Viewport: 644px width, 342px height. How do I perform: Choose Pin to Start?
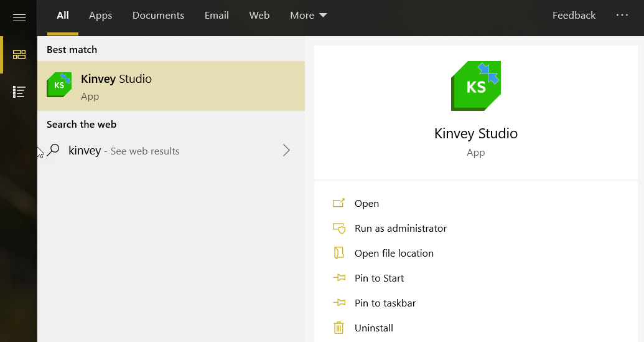pos(379,278)
